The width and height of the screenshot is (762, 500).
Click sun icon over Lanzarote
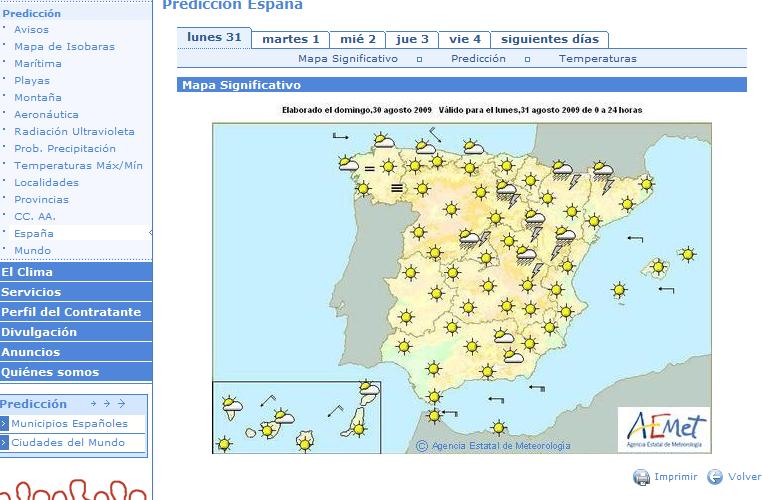tap(369, 389)
